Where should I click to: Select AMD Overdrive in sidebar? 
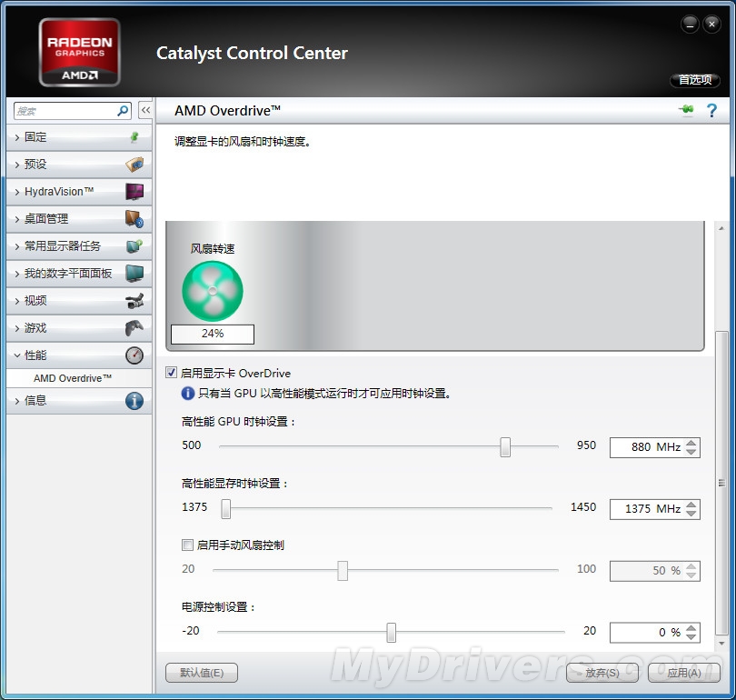pos(73,378)
